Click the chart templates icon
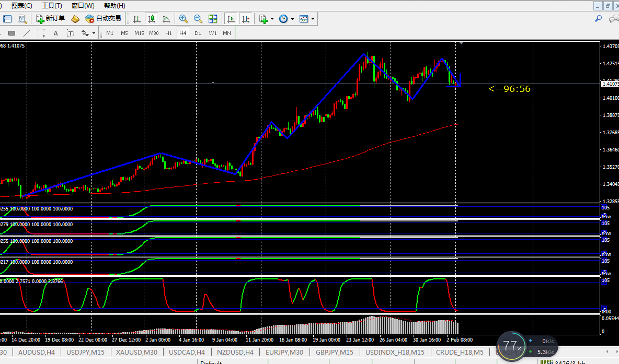 click(304, 18)
